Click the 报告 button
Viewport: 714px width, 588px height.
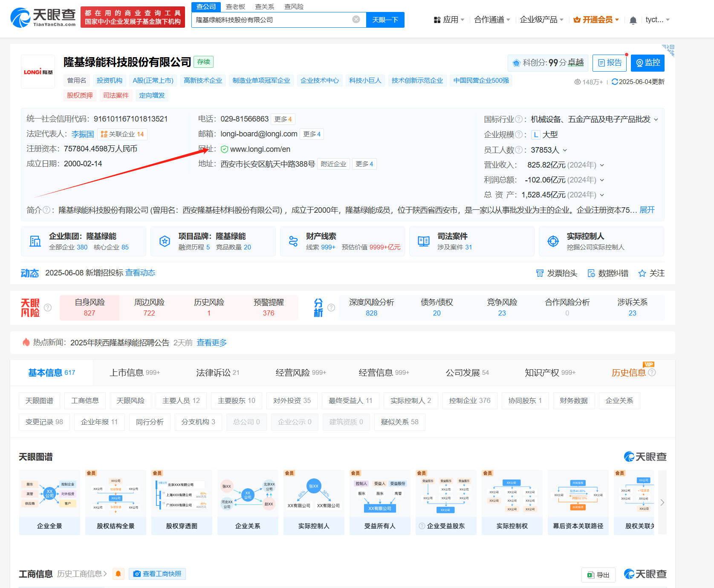coord(610,63)
